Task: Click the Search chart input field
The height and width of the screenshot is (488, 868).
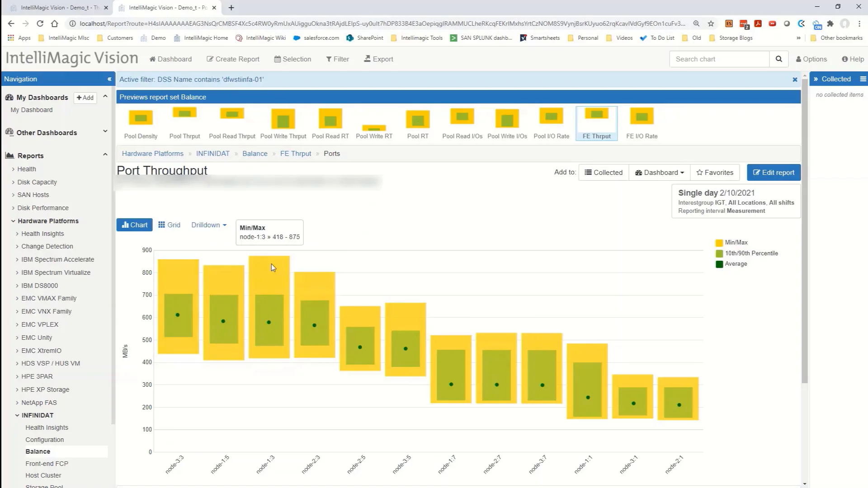Action: (719, 59)
